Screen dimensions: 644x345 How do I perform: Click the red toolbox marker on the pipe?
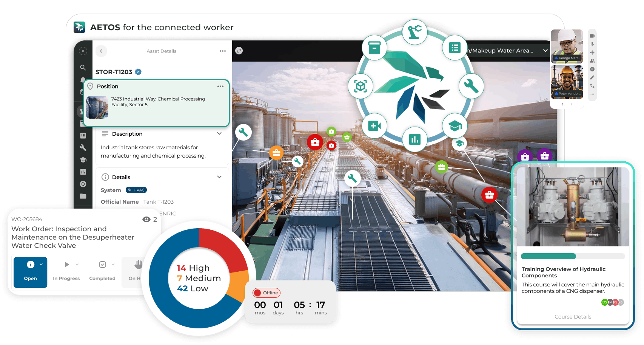[489, 195]
